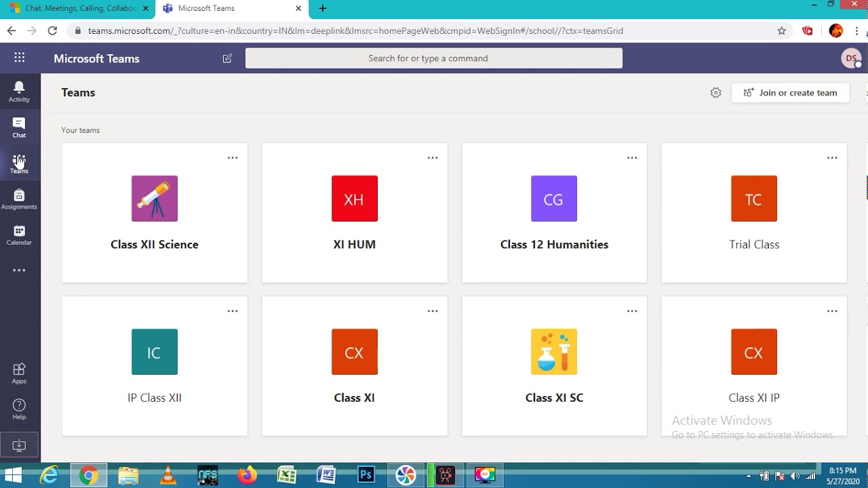Open a new browser tab

click(323, 8)
